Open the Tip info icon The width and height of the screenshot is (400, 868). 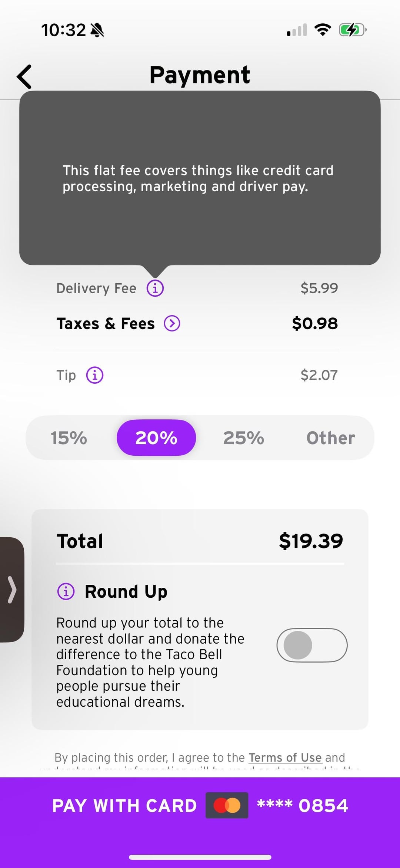click(x=95, y=375)
